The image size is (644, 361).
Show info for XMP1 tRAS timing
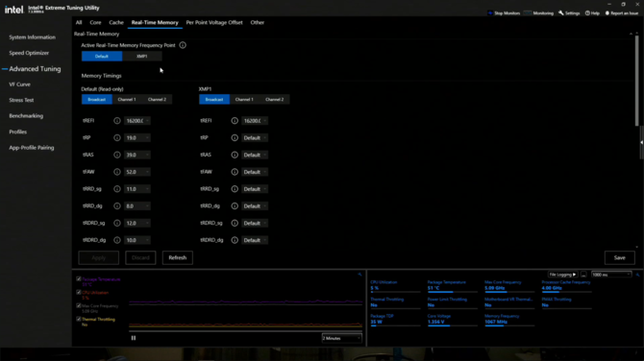coord(235,155)
